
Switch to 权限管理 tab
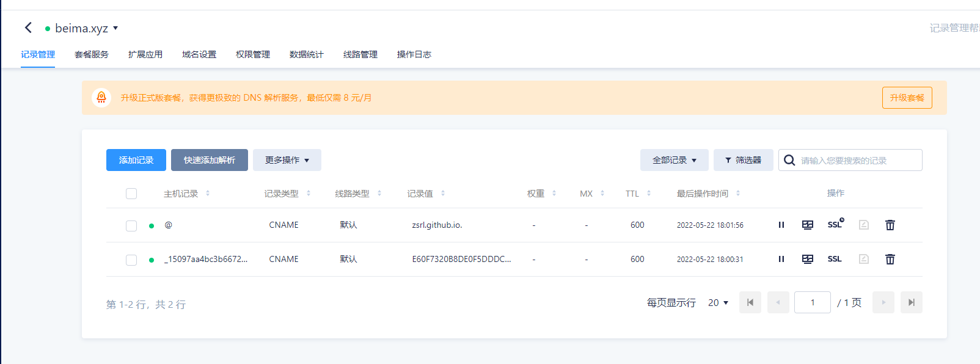click(253, 54)
